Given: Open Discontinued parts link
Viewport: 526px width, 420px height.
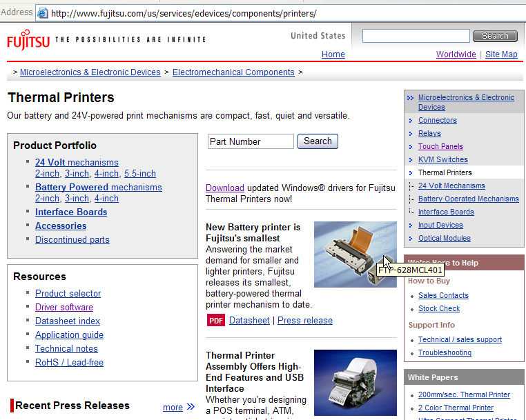Looking at the screenshot, I should tap(72, 239).
